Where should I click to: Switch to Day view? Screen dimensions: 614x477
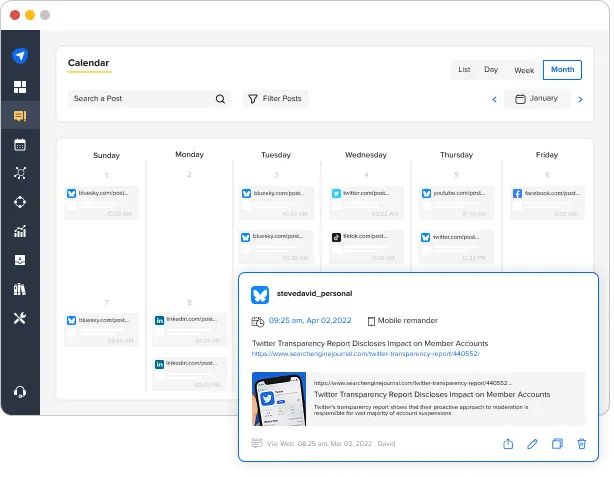[491, 70]
